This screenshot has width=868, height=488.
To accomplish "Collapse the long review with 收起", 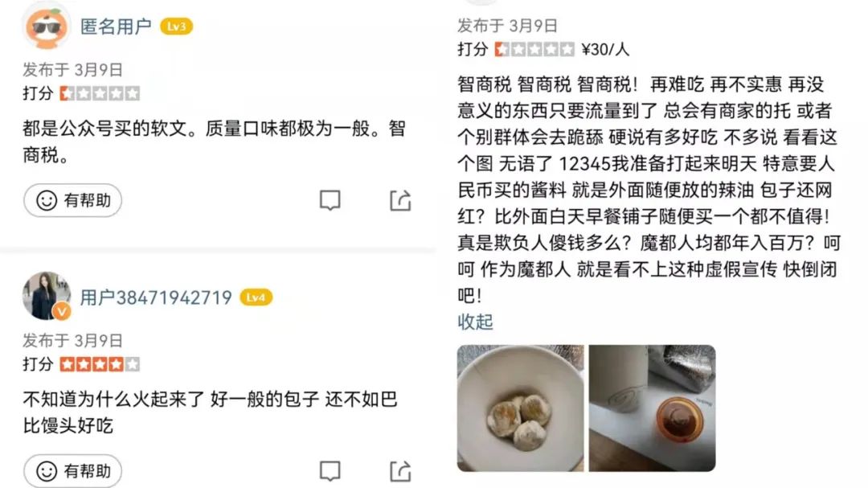I will 475,322.
